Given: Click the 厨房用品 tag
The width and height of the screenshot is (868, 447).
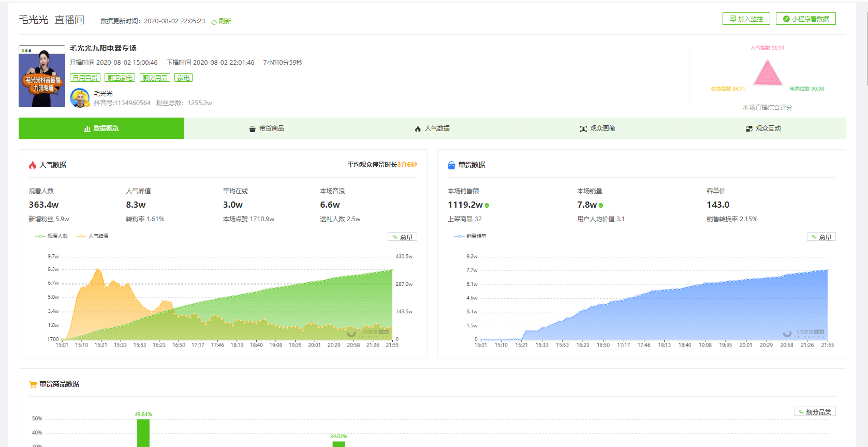Looking at the screenshot, I should [155, 78].
